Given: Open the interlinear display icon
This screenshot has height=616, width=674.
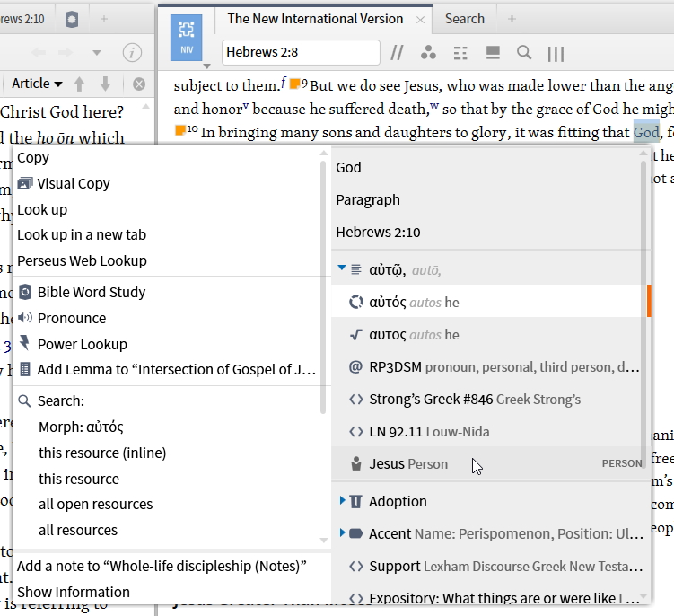Looking at the screenshot, I should [x=460, y=53].
